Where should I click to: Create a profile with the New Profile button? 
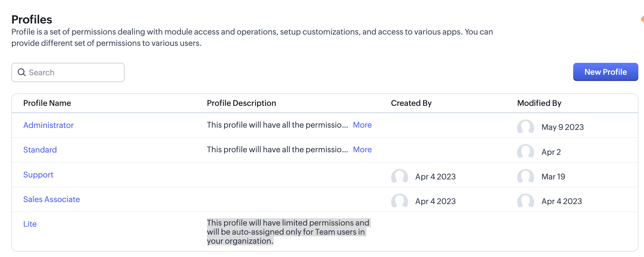[605, 72]
